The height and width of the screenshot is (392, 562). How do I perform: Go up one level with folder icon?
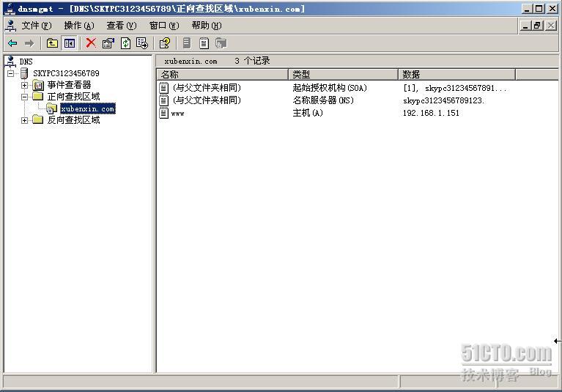click(52, 43)
